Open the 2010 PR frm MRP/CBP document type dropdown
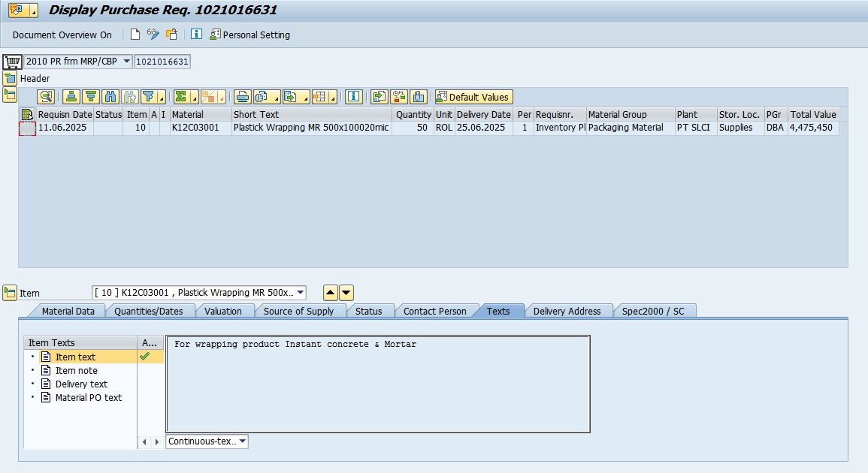868x473 pixels. click(x=127, y=61)
